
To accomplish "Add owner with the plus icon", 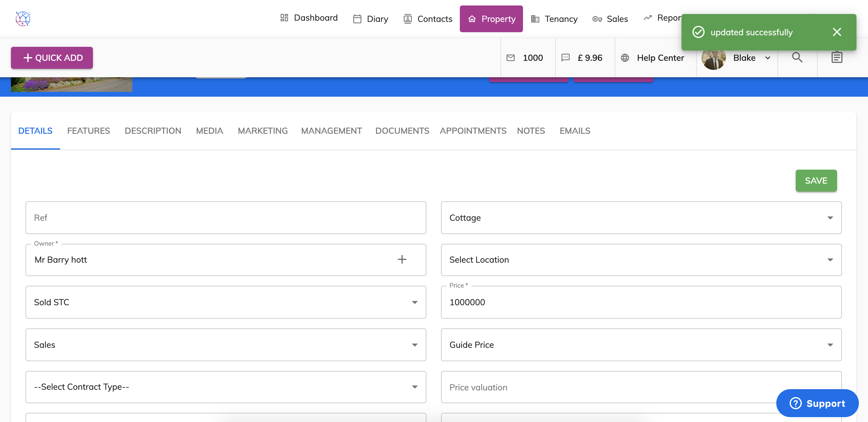I will pos(402,259).
